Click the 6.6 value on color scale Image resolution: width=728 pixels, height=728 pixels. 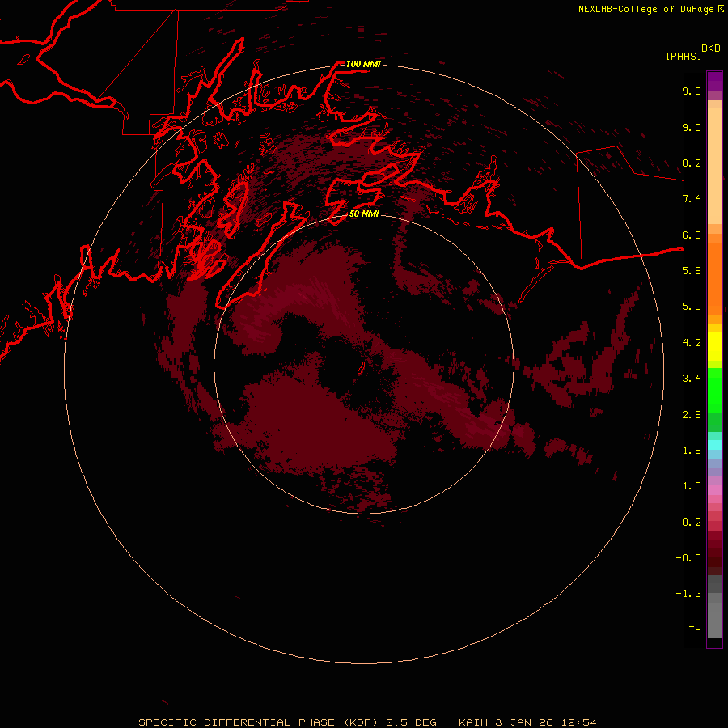692,235
